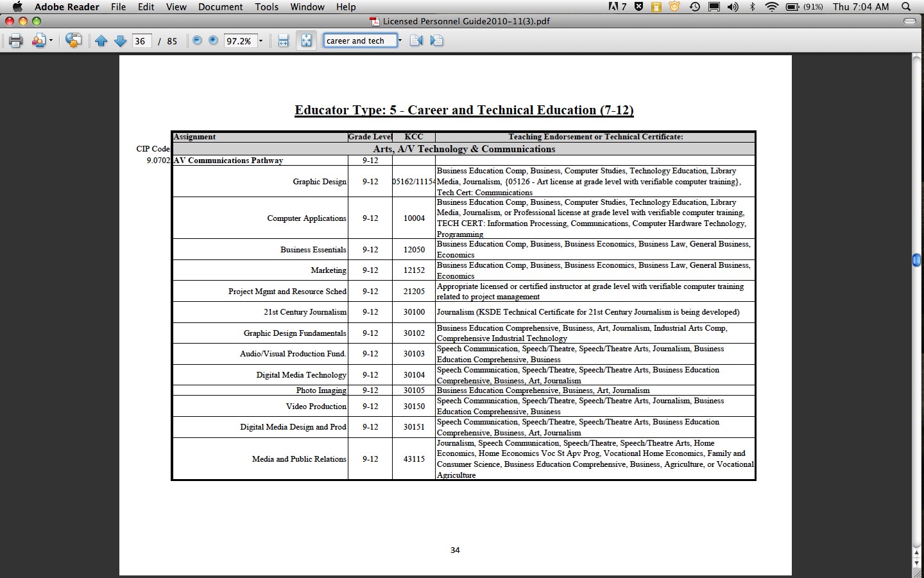Open Spotlight search in menu bar
Screen dimensions: 924x578
click(x=907, y=7)
